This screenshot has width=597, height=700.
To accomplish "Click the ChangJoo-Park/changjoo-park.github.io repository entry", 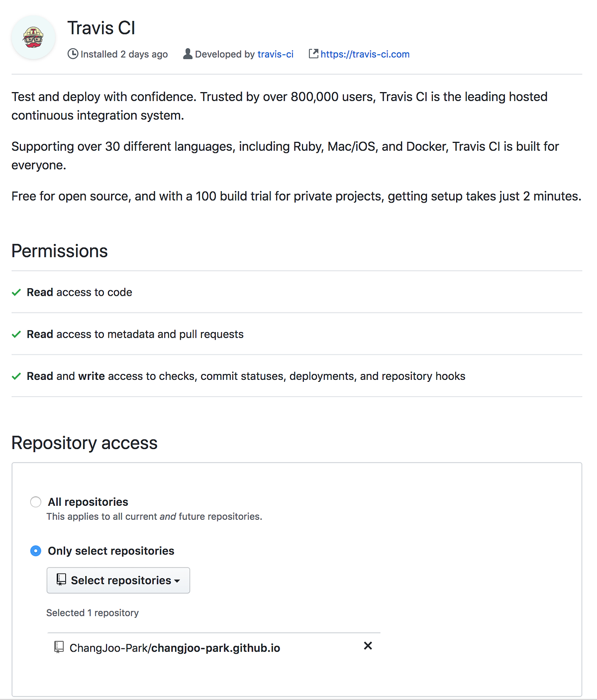I will pos(174,647).
